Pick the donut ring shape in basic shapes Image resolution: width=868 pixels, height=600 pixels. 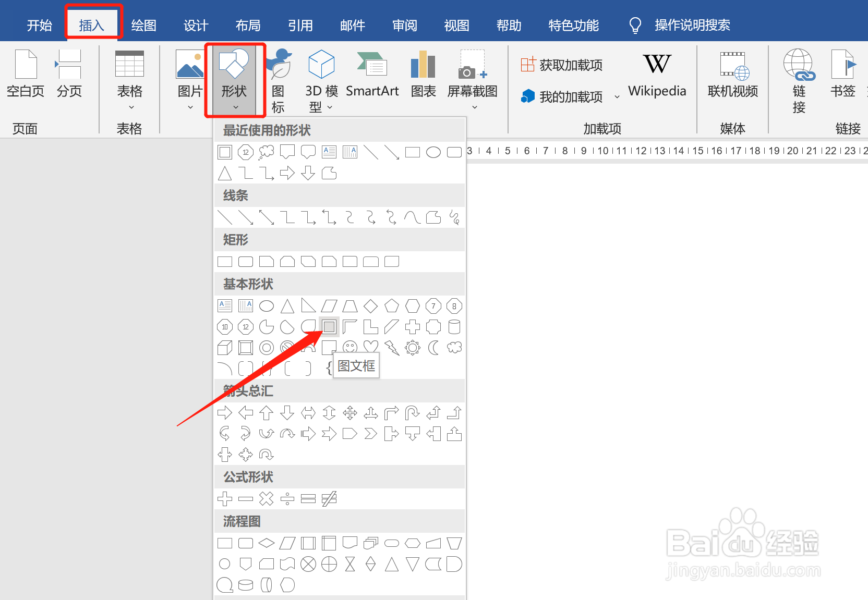click(x=267, y=348)
